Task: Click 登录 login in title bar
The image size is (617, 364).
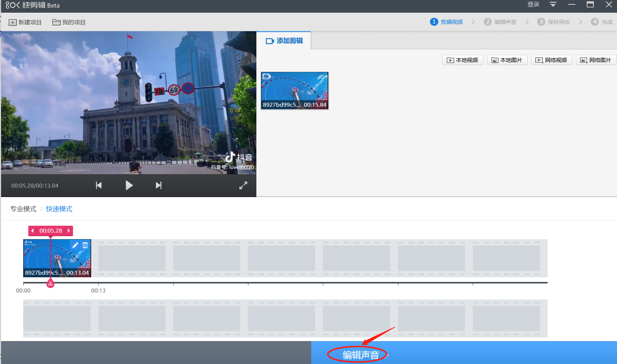Action: (x=533, y=4)
